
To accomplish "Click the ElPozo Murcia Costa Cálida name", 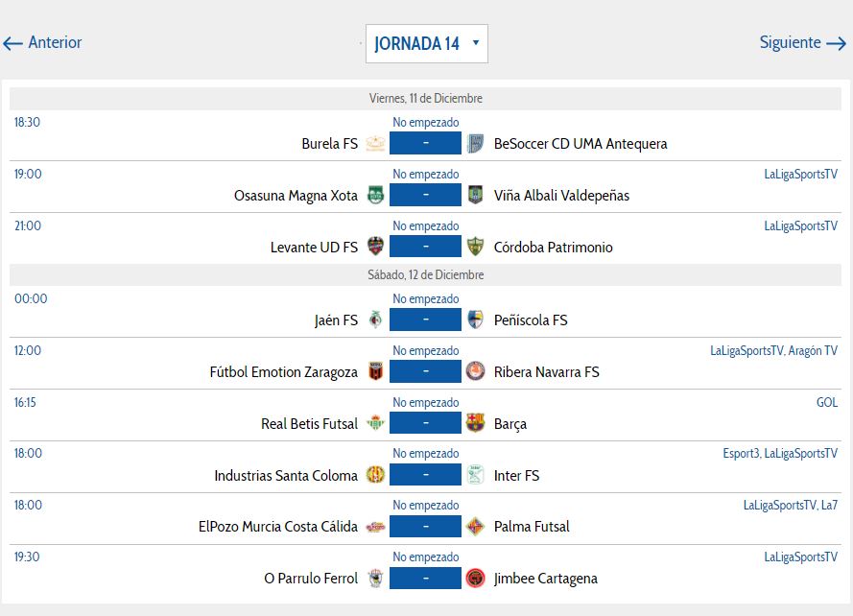I will pos(278,527).
